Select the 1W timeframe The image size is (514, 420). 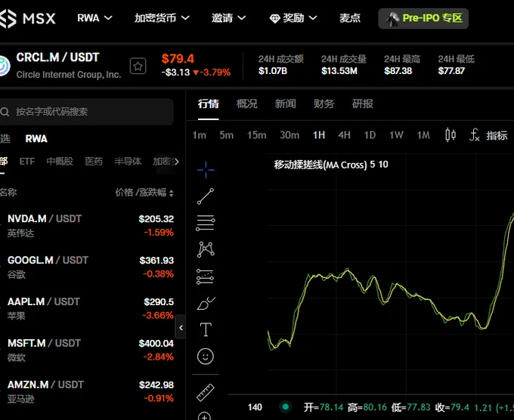396,135
